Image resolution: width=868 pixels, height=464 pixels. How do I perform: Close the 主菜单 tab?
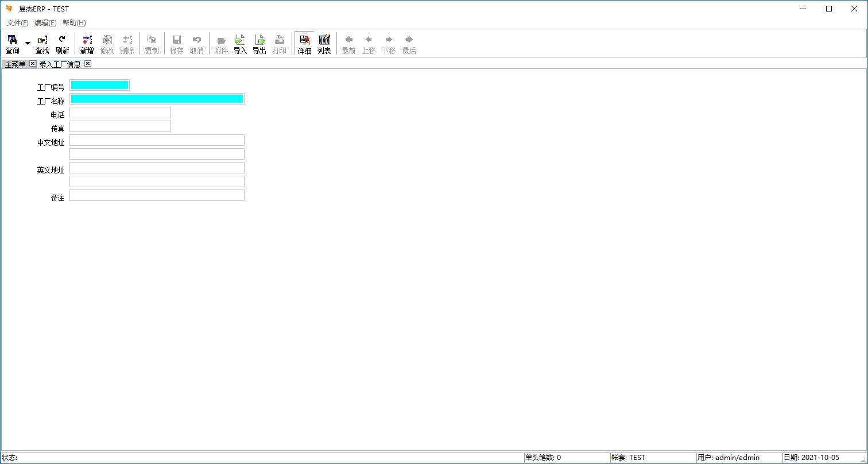point(33,64)
